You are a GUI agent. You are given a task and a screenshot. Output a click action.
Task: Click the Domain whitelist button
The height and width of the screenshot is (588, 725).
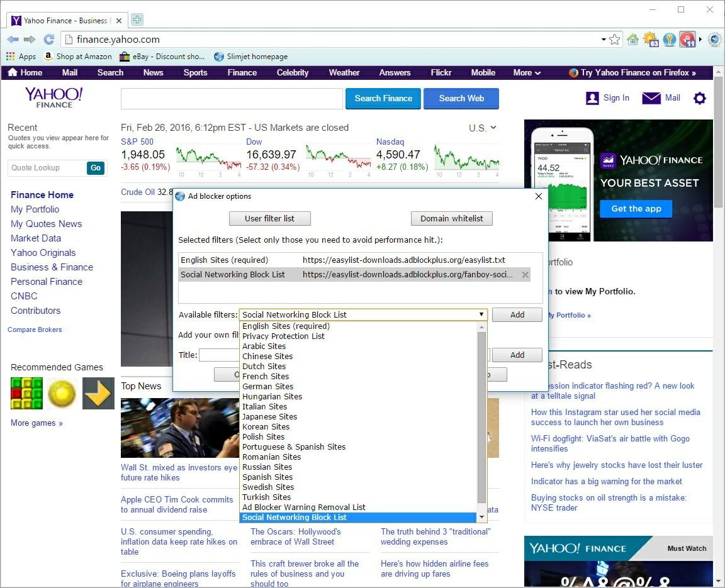pos(452,218)
